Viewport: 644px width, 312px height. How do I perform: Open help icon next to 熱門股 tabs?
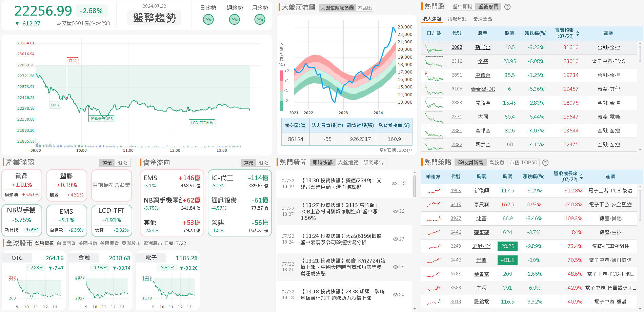coord(507,7)
